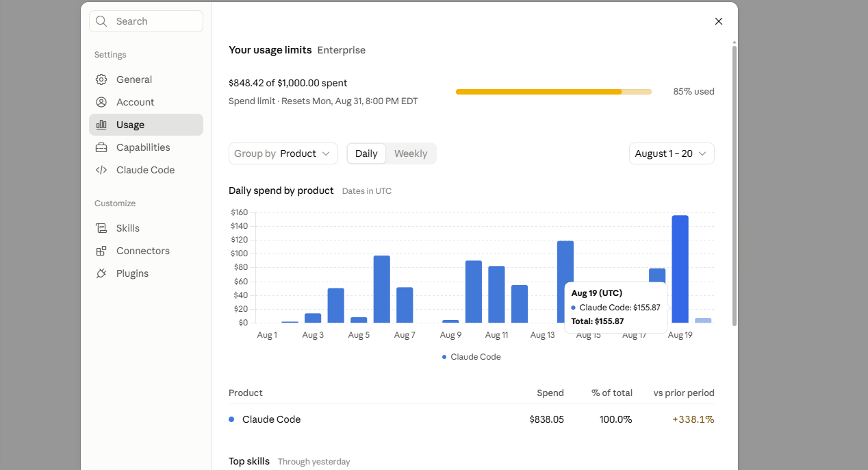Click the Aug 10 bar in chart
Viewport: 868px width, 470px height.
474,292
